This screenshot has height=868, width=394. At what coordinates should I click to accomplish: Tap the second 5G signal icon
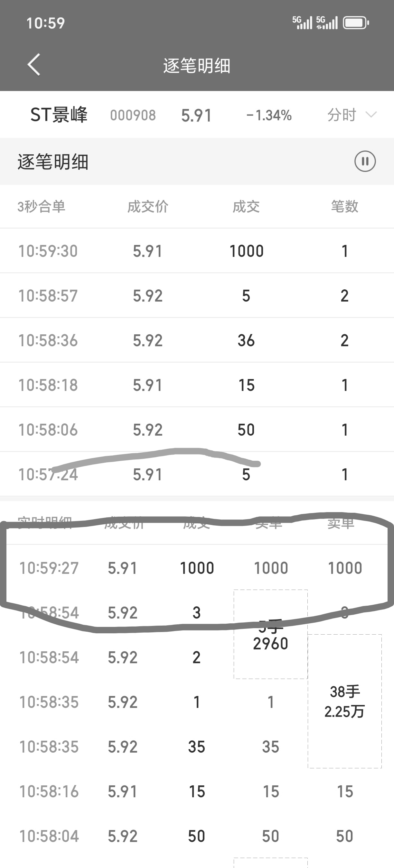click(x=327, y=23)
